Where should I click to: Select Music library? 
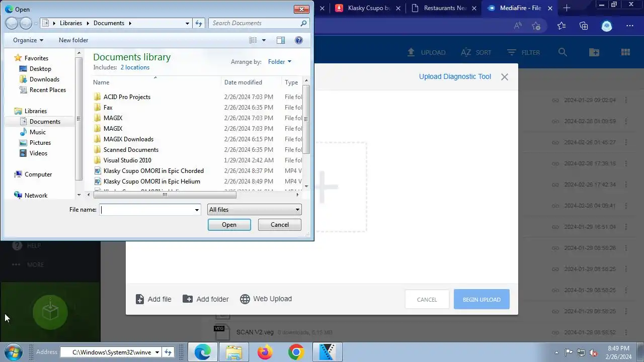[x=38, y=132]
